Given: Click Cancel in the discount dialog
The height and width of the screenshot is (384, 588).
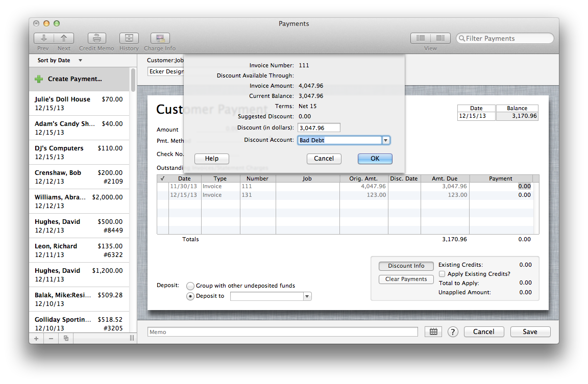Looking at the screenshot, I should pyautogui.click(x=324, y=159).
